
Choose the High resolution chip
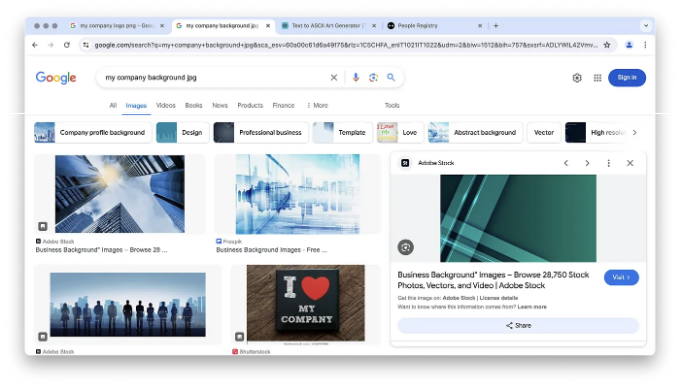click(597, 133)
